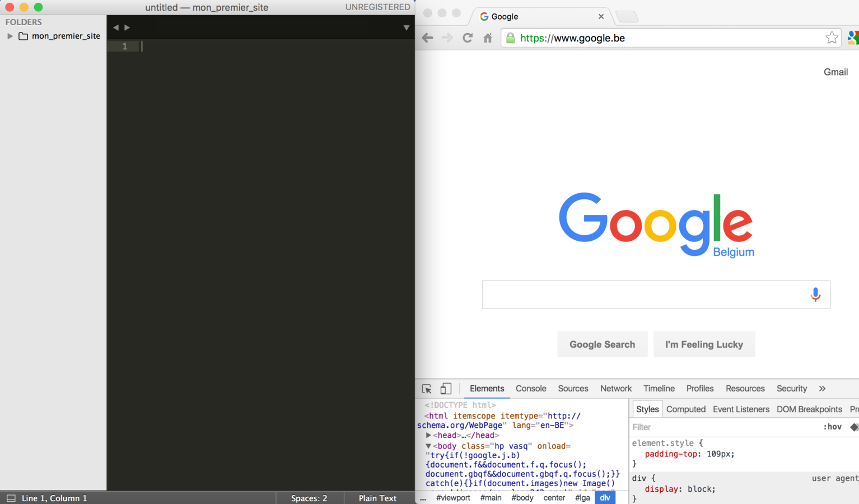Select the #body breadcrumb

pyautogui.click(x=522, y=498)
